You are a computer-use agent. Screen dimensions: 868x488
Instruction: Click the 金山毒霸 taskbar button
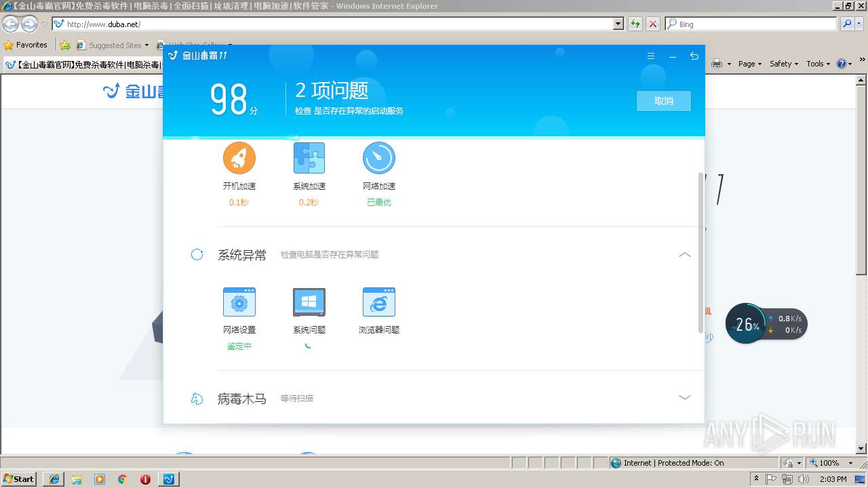(169, 479)
